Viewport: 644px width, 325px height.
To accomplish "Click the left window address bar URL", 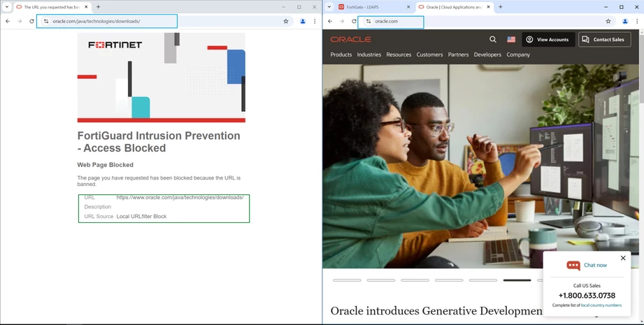I will coord(96,22).
